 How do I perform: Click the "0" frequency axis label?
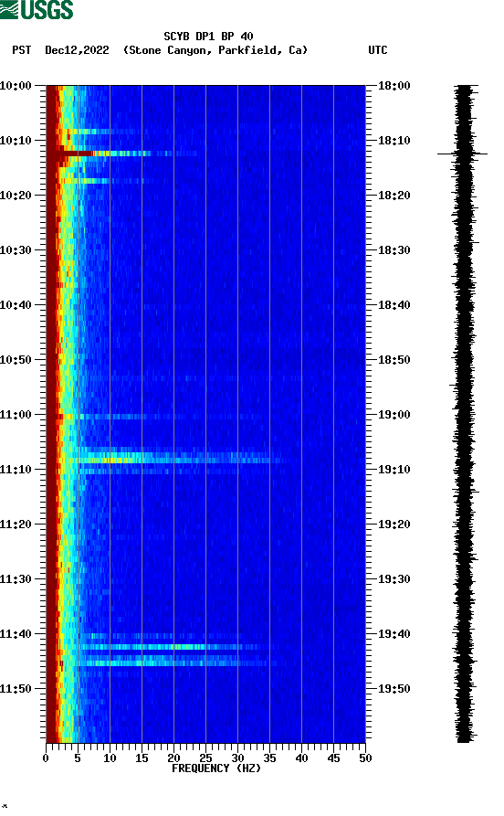(x=46, y=758)
